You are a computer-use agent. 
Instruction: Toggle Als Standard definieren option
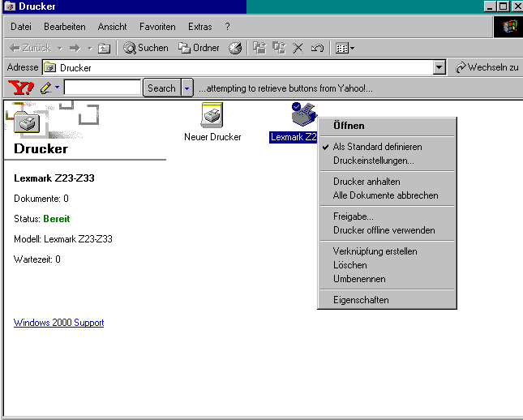point(387,147)
